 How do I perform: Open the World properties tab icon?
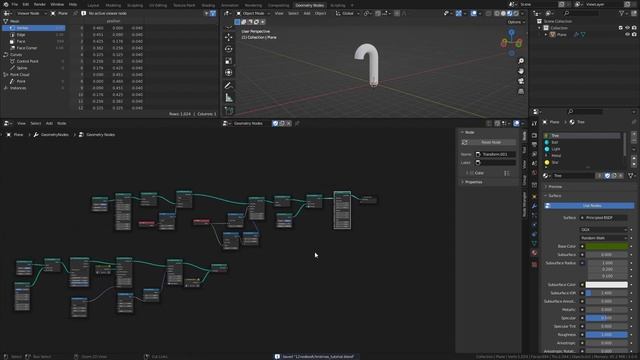534,173
